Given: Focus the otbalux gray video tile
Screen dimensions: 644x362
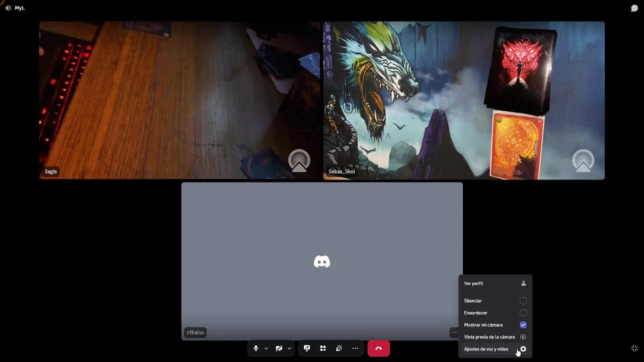Looking at the screenshot, I should pos(322,261).
